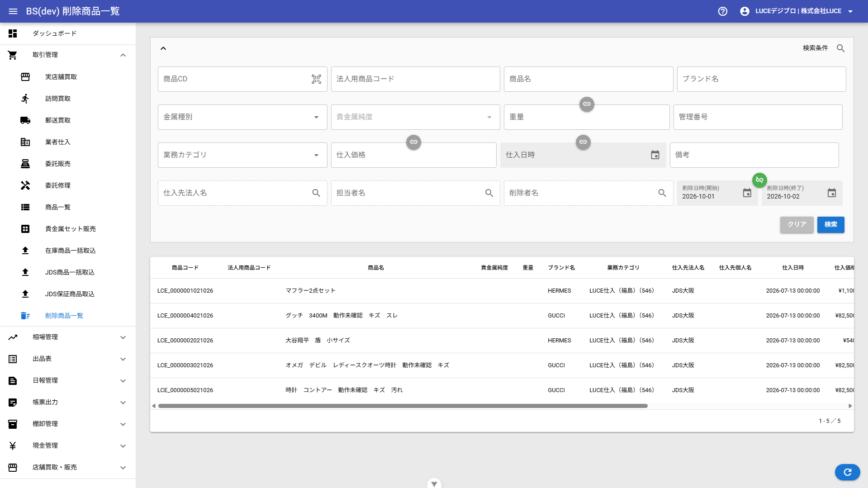This screenshot has width=868, height=488.
Task: Click the user account avatar icon
Action: click(x=745, y=11)
